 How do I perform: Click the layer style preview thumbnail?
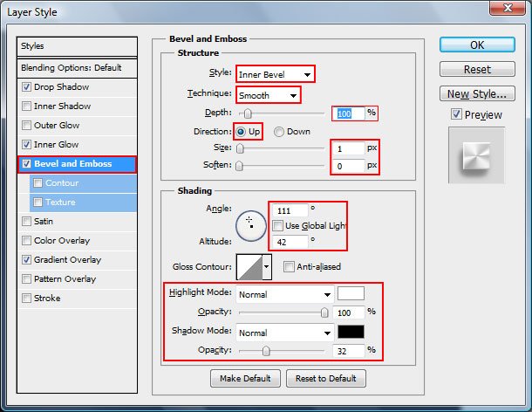tap(476, 155)
